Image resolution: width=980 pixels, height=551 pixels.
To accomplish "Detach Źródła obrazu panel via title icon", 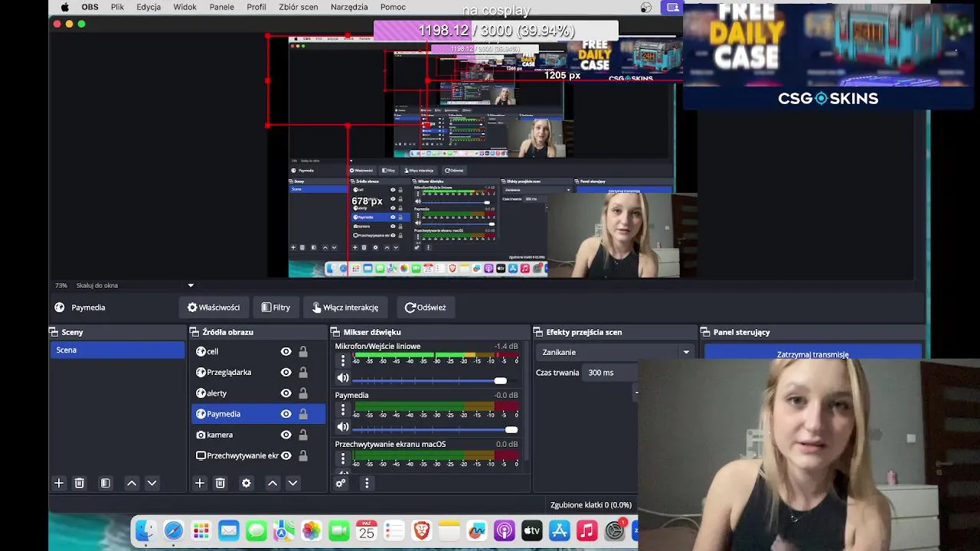I will tap(194, 332).
